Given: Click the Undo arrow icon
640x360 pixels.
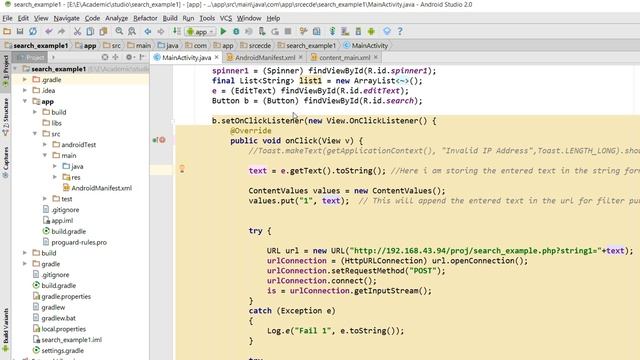Looking at the screenshot, I should point(49,31).
